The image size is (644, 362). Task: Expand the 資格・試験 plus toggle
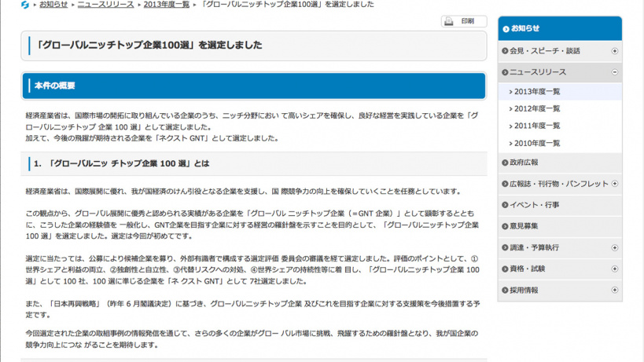614,269
